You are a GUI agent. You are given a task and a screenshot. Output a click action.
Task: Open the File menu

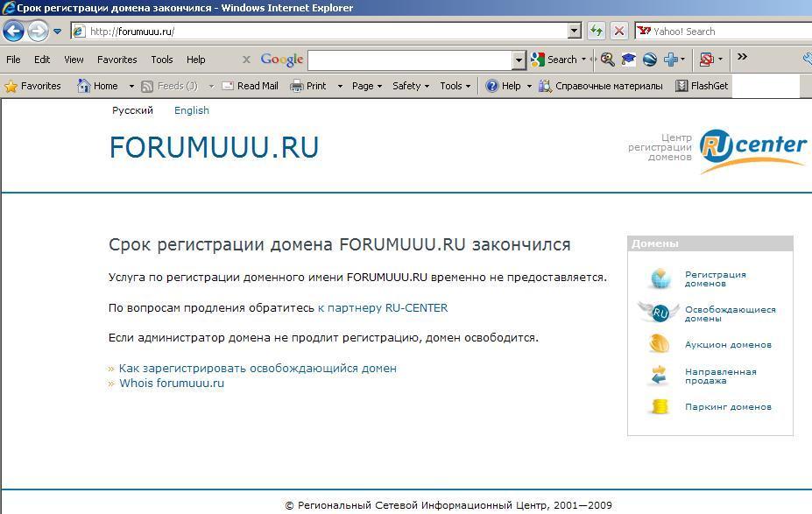[x=13, y=60]
